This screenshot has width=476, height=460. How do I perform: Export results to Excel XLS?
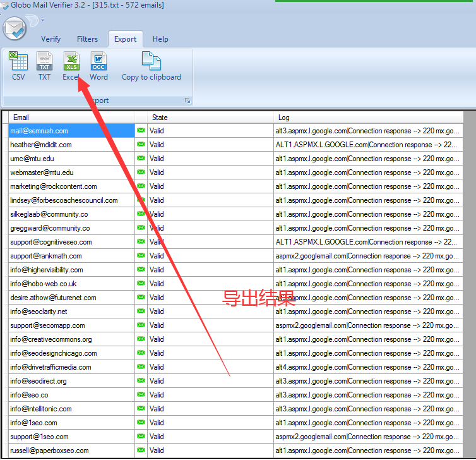pos(71,66)
